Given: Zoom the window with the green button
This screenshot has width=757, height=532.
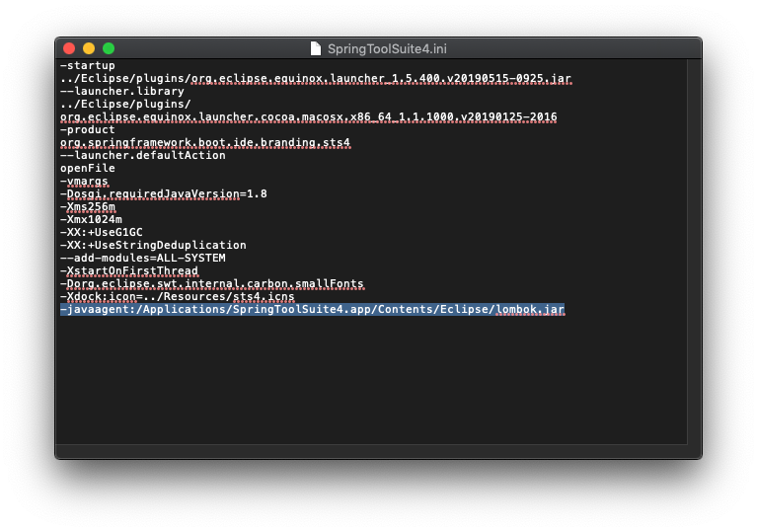Looking at the screenshot, I should [x=109, y=48].
